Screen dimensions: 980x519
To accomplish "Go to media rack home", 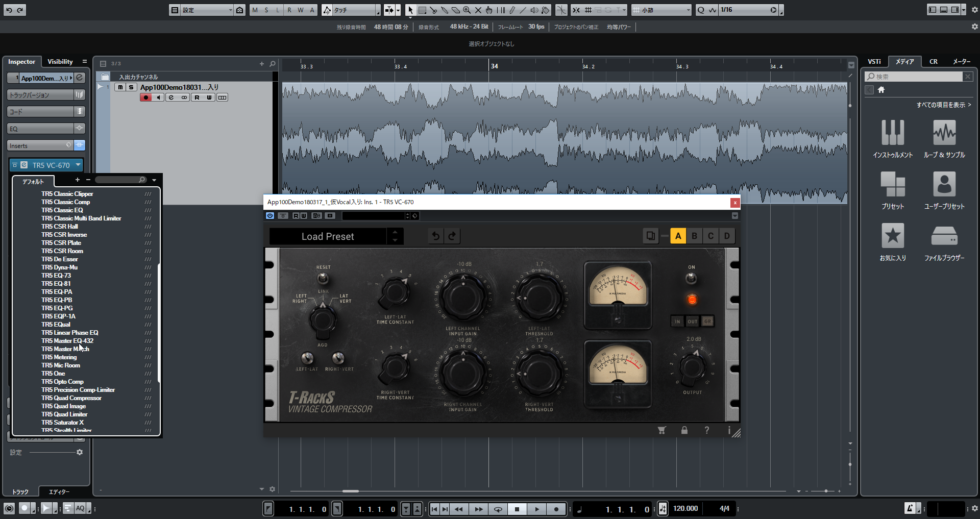I will point(881,90).
